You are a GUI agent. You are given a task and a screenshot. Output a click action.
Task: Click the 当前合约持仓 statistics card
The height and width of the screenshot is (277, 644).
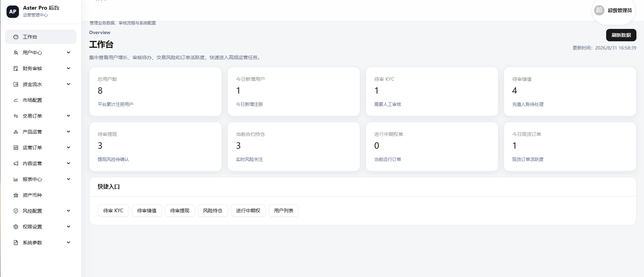click(x=294, y=147)
